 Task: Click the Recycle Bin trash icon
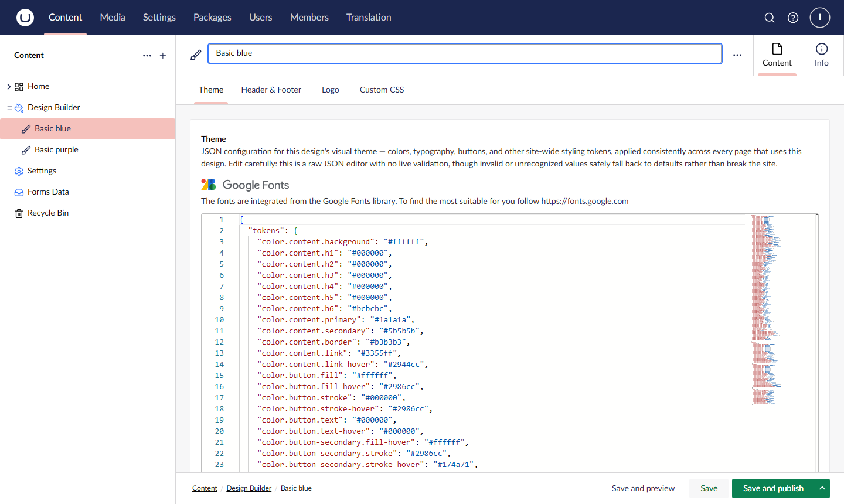[19, 213]
